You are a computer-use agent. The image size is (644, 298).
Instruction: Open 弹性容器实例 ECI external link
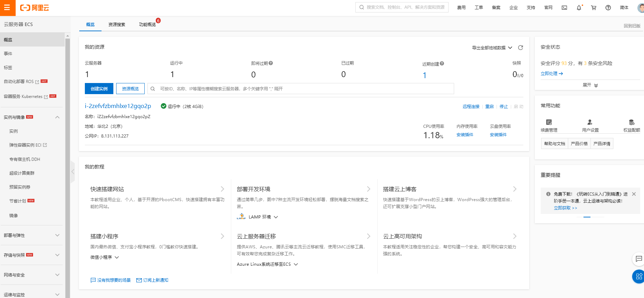point(28,145)
